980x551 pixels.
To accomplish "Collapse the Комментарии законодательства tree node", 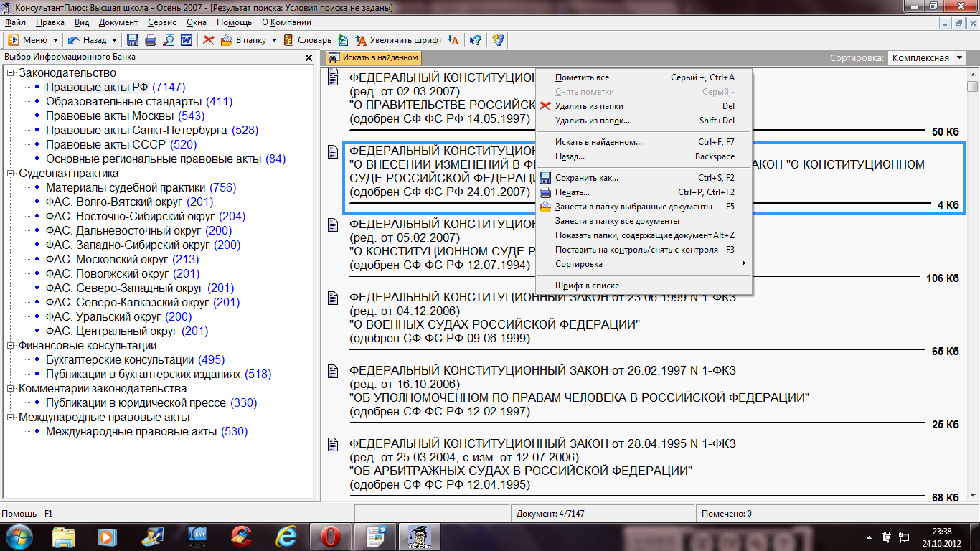I will (x=11, y=388).
